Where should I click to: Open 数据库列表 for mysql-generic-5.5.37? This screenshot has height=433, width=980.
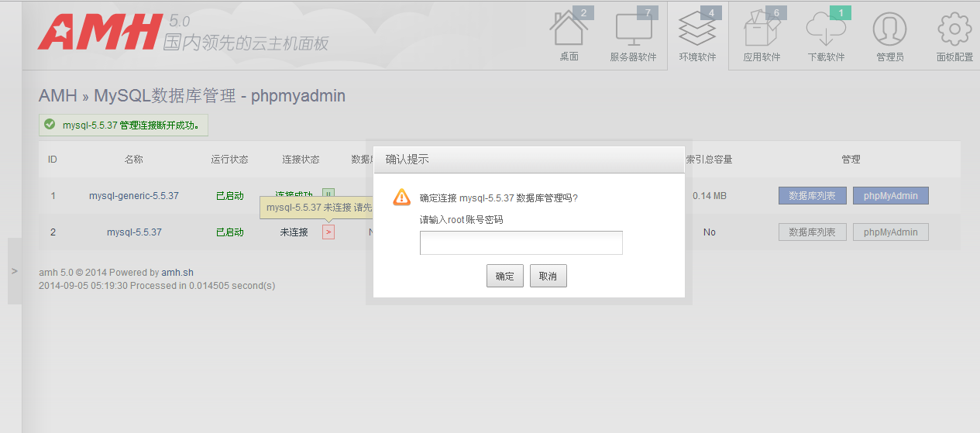[812, 196]
